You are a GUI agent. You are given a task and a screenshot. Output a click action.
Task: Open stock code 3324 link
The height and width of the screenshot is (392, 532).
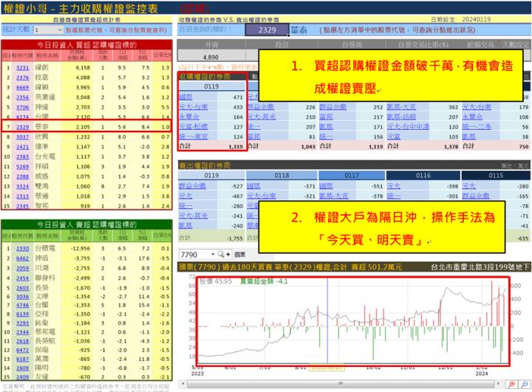[23, 186]
